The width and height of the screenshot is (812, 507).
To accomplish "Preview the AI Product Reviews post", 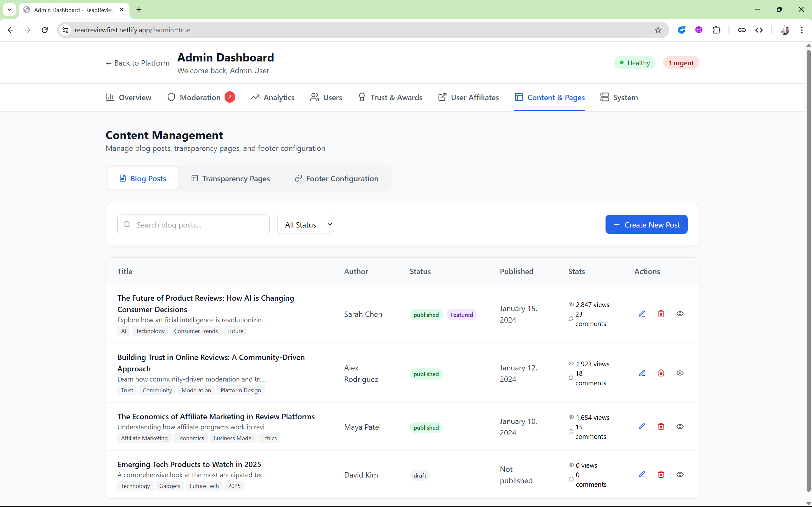I will [680, 314].
